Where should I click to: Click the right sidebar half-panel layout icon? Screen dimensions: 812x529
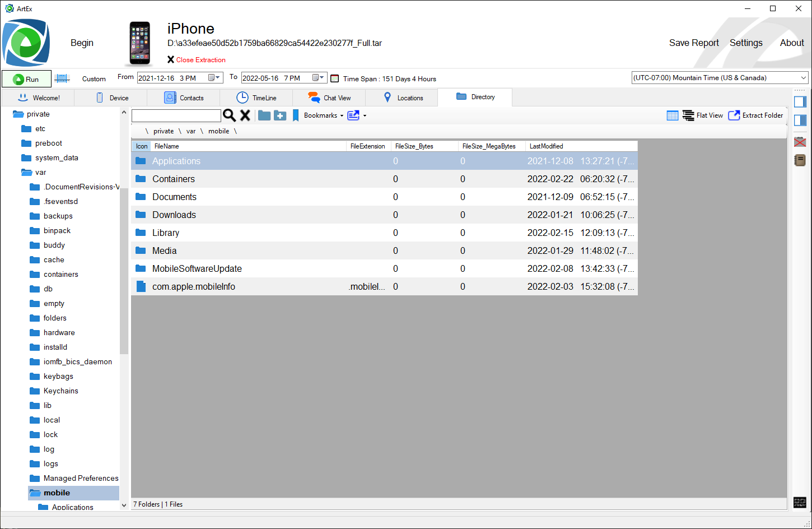800,120
